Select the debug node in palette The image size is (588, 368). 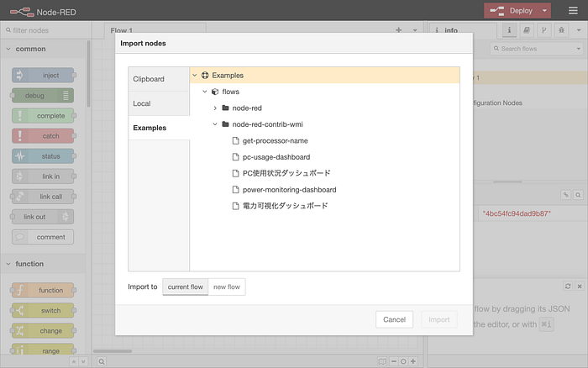(x=43, y=95)
